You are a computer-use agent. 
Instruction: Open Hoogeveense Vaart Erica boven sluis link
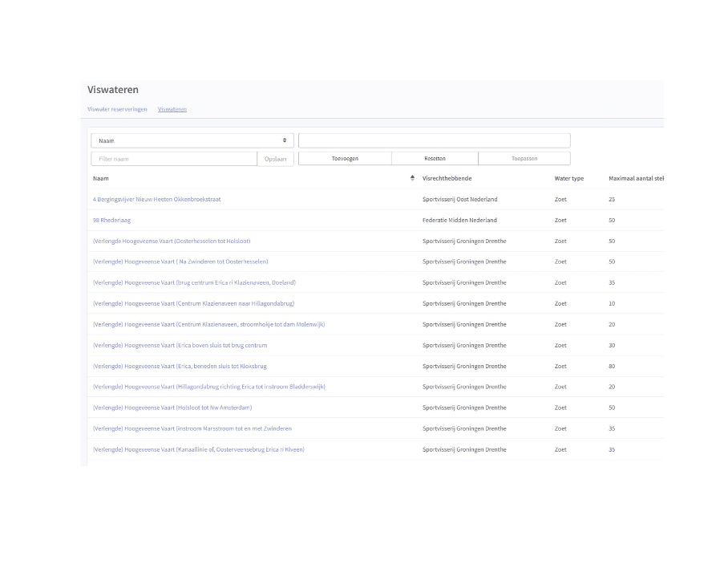(x=180, y=345)
